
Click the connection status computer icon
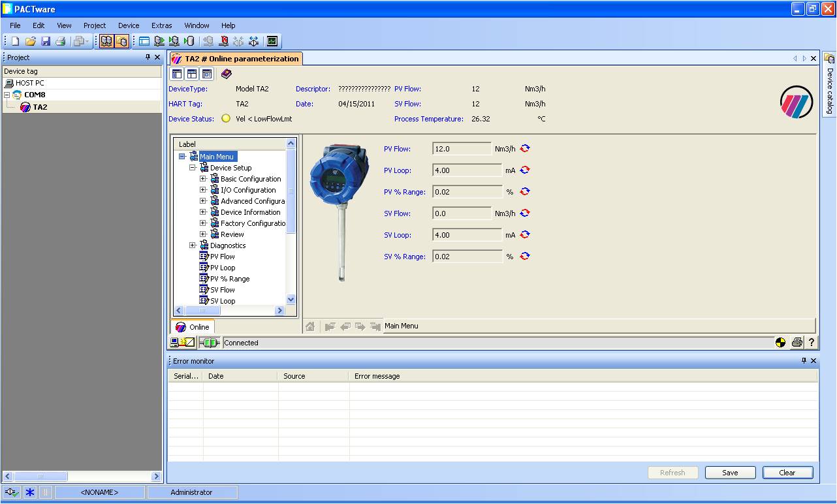[x=182, y=342]
